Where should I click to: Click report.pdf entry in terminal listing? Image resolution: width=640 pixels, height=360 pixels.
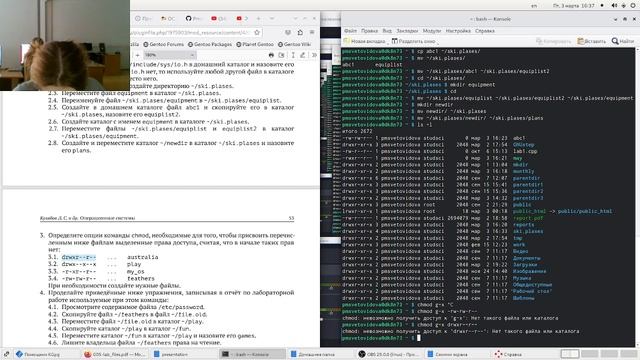tap(528, 218)
